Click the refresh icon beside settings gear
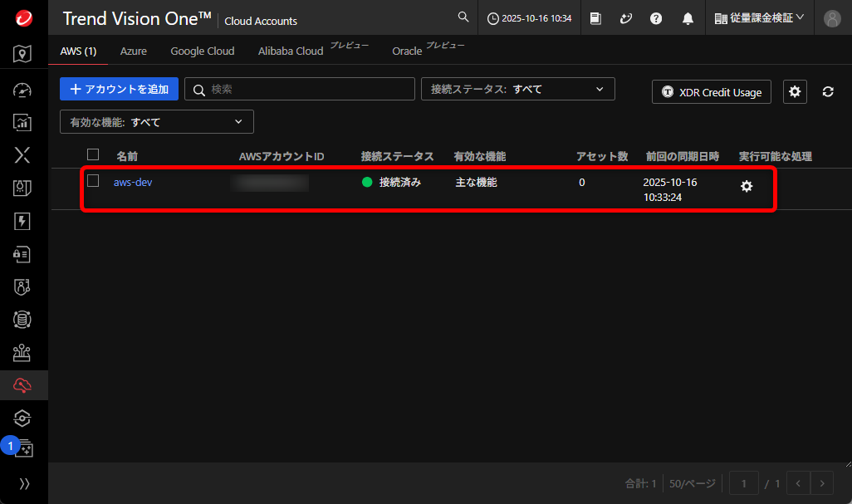 point(828,92)
